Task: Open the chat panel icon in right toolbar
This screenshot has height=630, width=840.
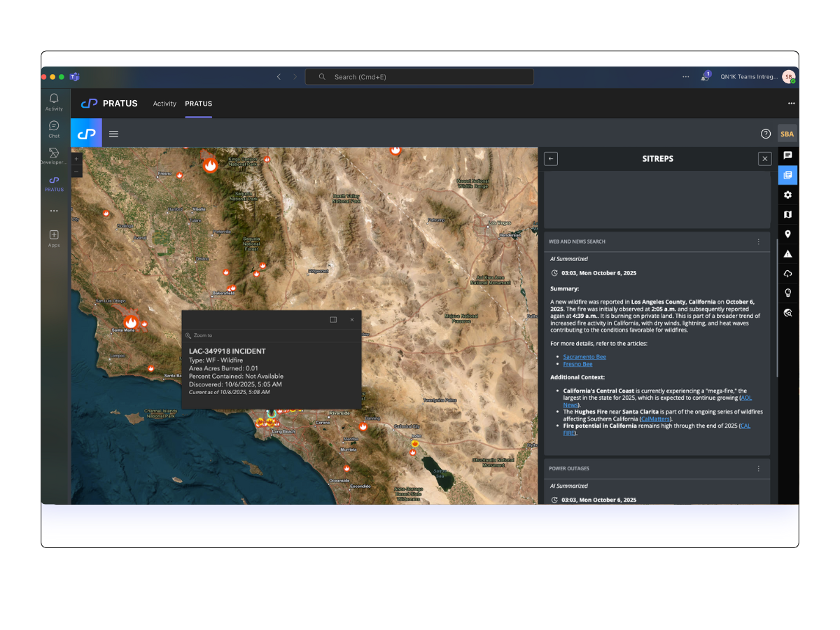Action: tap(787, 155)
